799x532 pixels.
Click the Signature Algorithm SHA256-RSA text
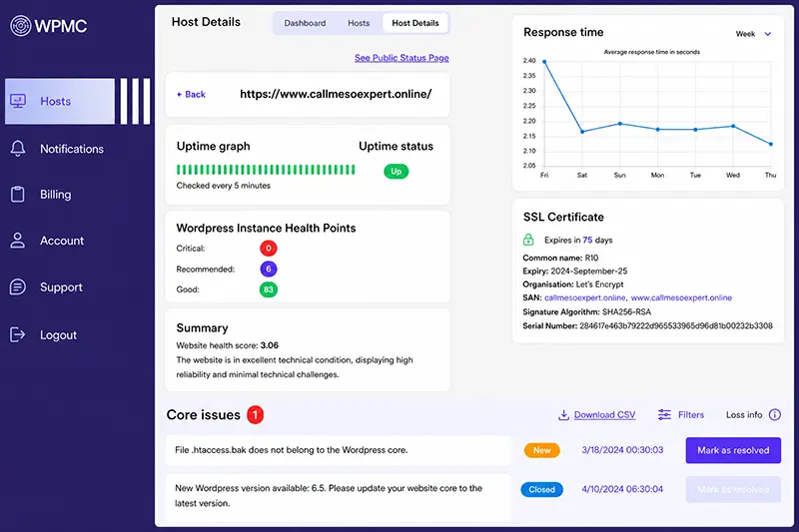coord(586,311)
